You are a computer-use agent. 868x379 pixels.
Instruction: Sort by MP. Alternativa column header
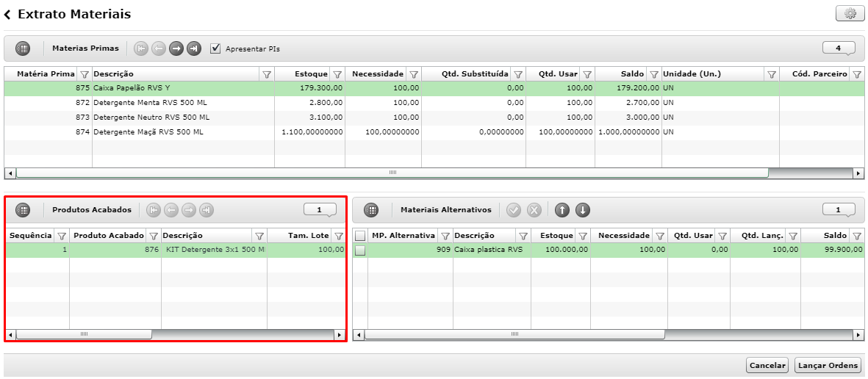pyautogui.click(x=403, y=236)
